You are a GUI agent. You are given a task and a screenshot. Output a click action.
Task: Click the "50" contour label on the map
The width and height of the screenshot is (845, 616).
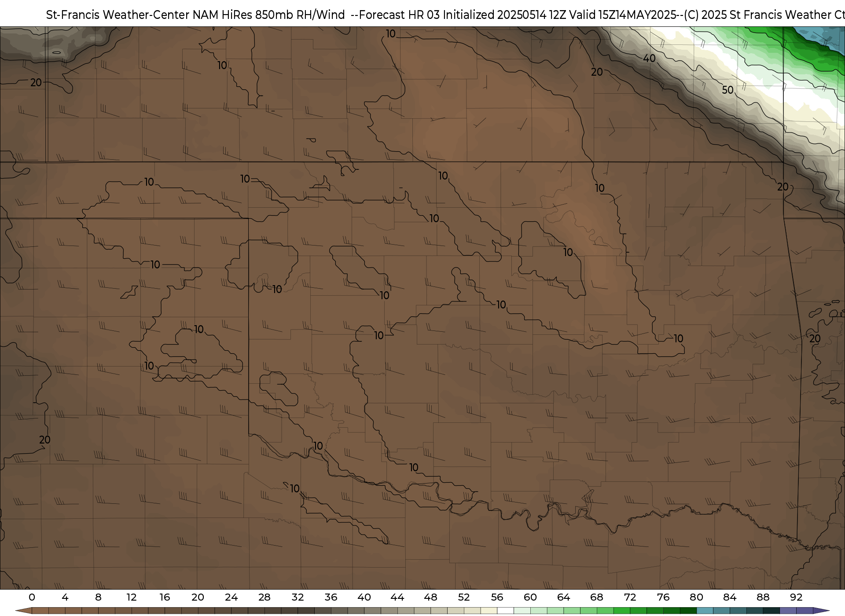tap(727, 90)
